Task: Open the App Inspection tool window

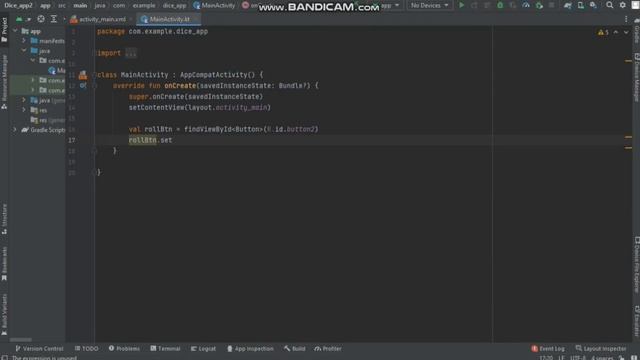Action: pos(250,349)
